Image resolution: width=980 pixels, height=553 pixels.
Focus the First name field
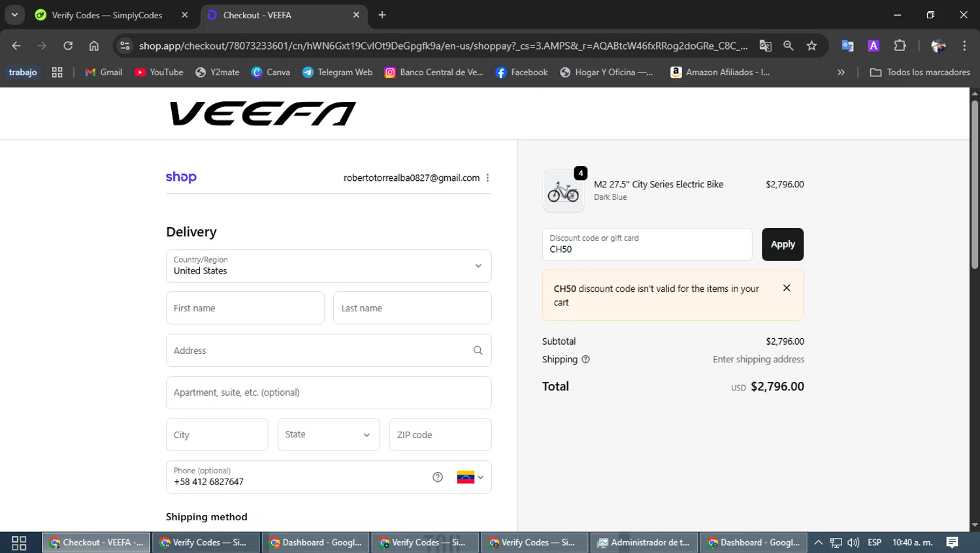[x=245, y=308]
